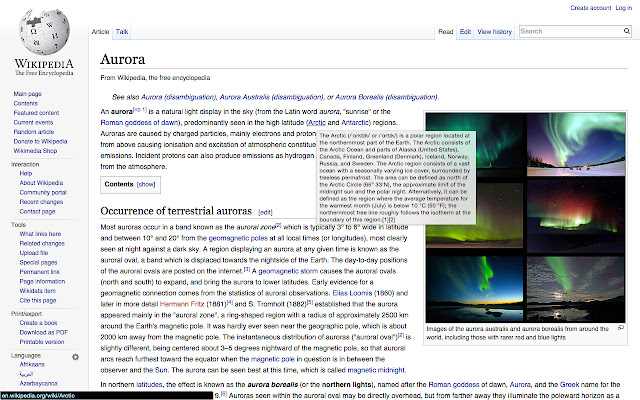Open language settings gear icon
The height and width of the screenshot is (400, 640).
(x=76, y=357)
